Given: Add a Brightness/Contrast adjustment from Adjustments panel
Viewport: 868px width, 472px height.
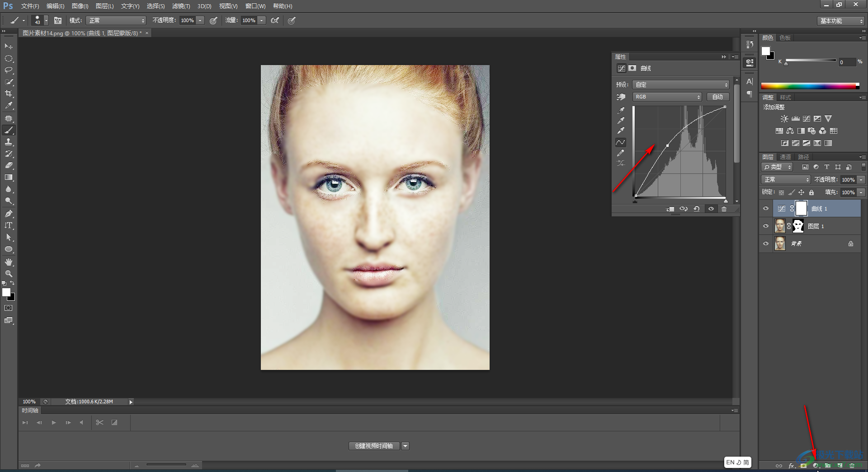Looking at the screenshot, I should coord(784,119).
